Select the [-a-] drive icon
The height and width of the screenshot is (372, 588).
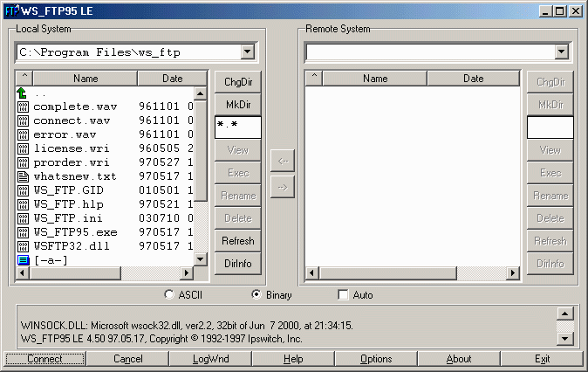[24, 260]
